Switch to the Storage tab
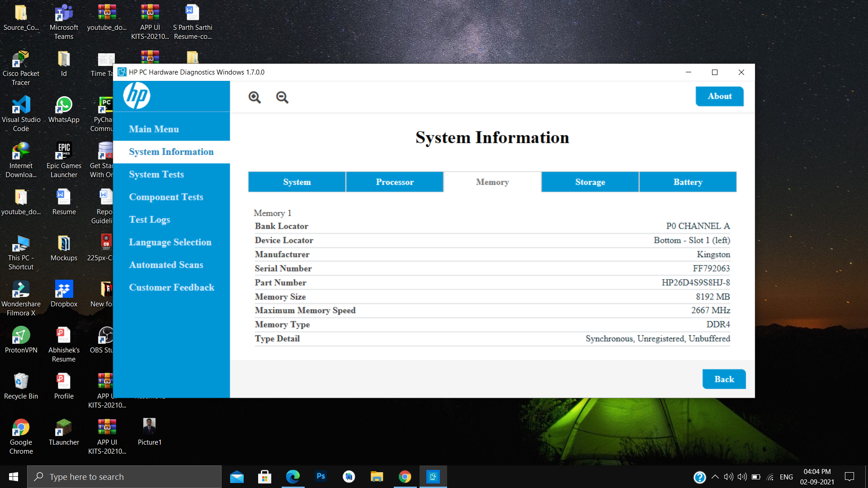Viewport: 868px width, 488px height. click(x=590, y=182)
